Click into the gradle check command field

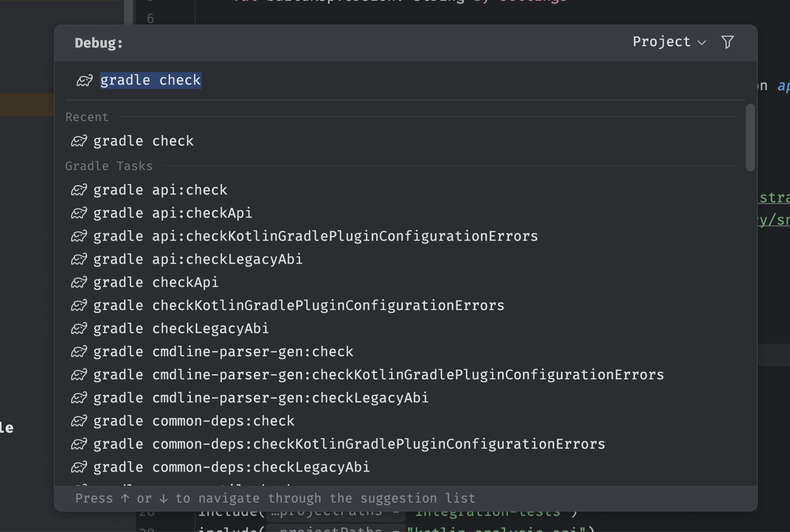coord(150,81)
